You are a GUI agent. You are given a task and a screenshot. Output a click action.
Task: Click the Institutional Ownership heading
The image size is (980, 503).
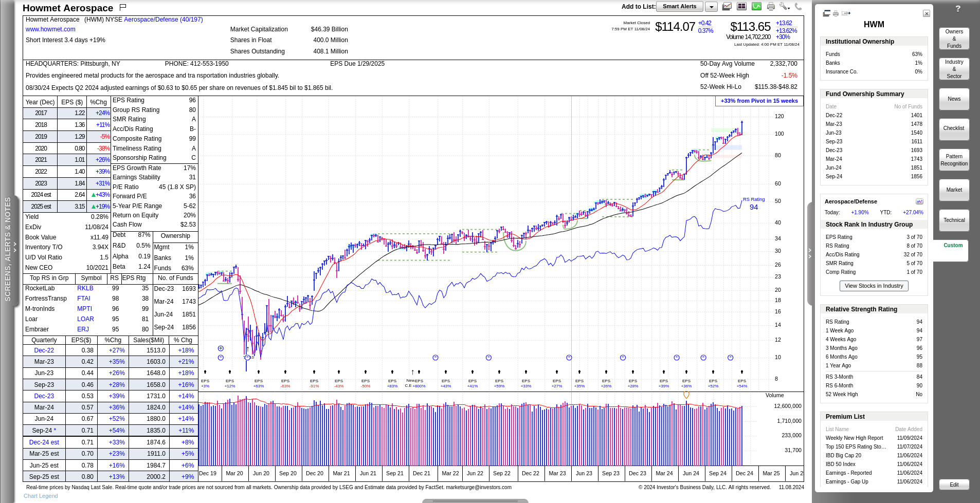point(860,42)
